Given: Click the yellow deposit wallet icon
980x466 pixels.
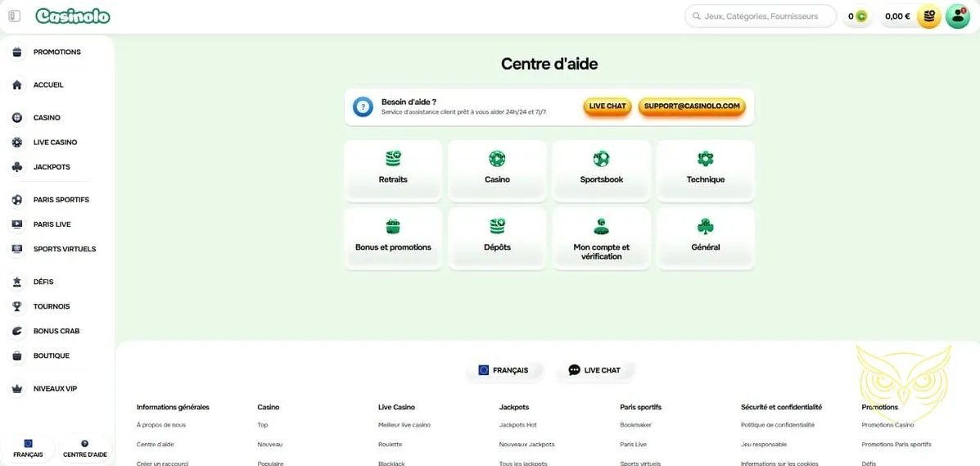Looking at the screenshot, I should click(x=928, y=16).
